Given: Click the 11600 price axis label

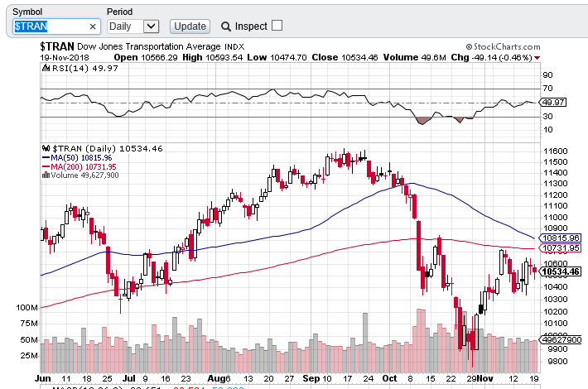Looking at the screenshot, I should click(x=556, y=151).
